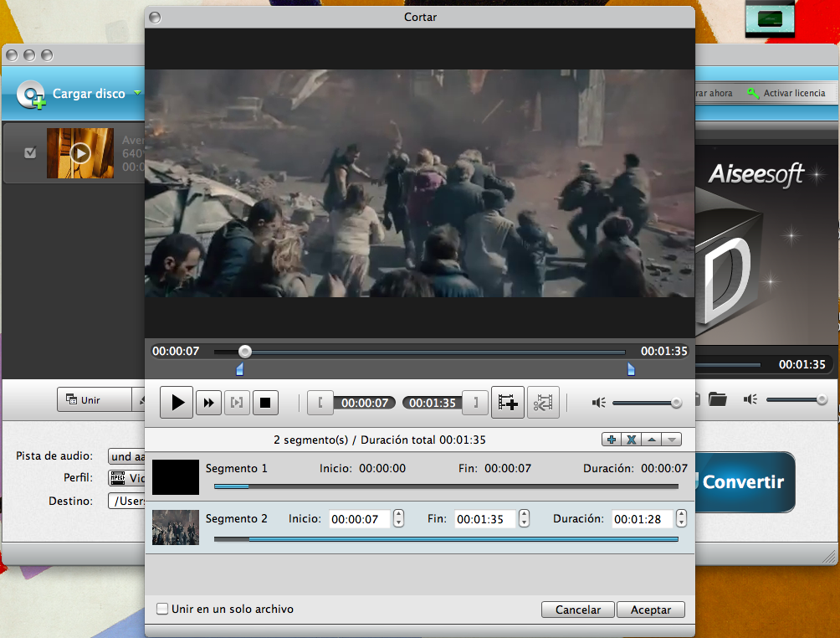Screen dimensions: 840x638
Task: Click the Destino path field
Action: 126,501
